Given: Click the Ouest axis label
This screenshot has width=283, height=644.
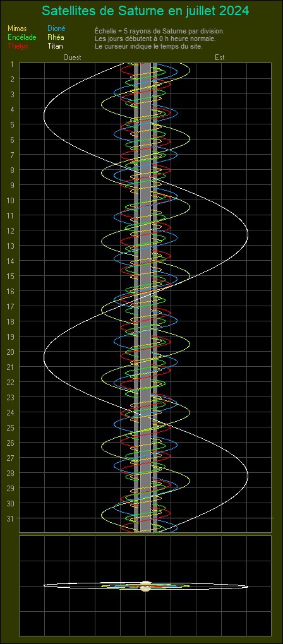Looking at the screenshot, I should click(72, 57).
